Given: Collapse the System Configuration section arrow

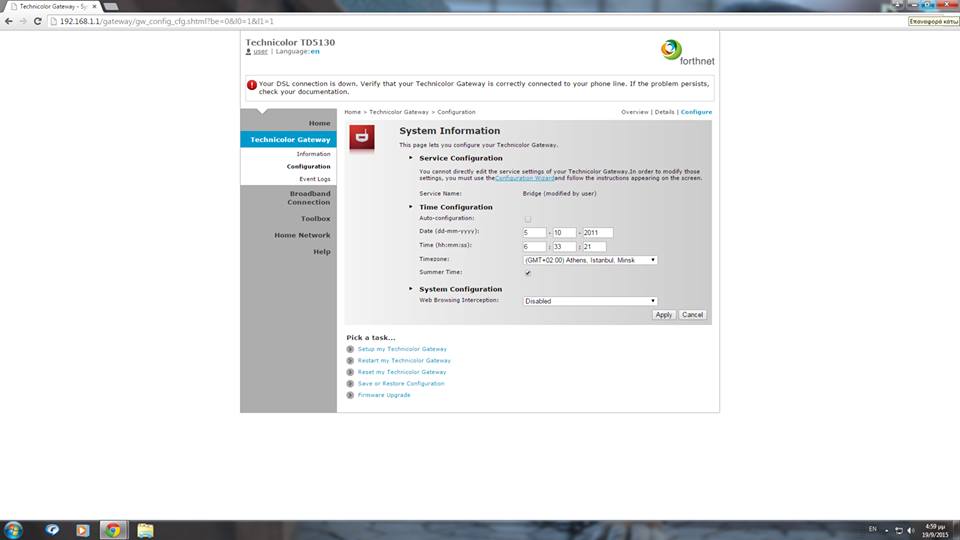Looking at the screenshot, I should pos(411,289).
